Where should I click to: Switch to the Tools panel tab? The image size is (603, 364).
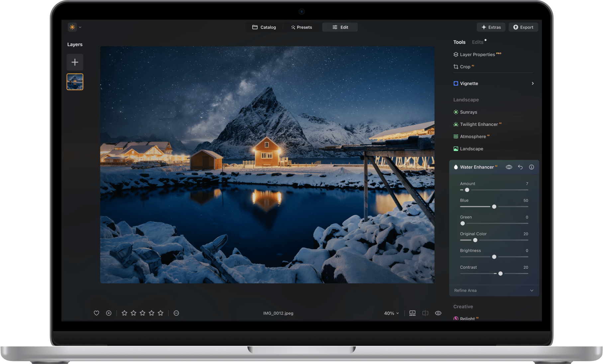click(x=459, y=42)
